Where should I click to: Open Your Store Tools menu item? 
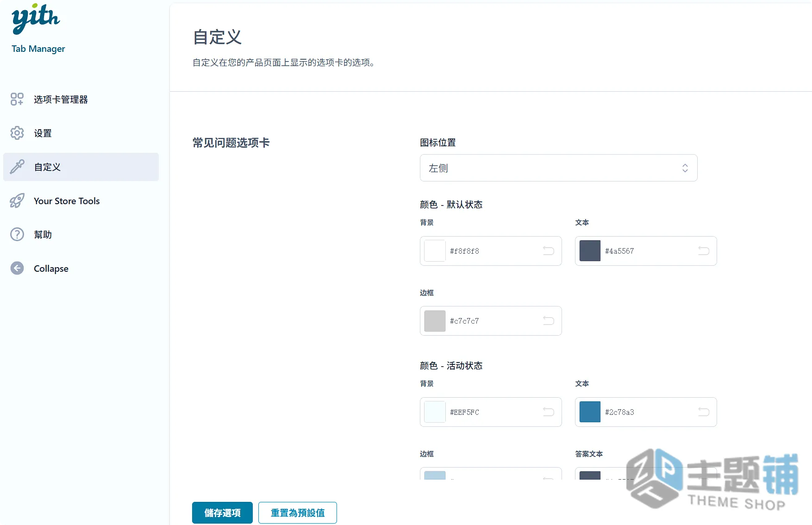pyautogui.click(x=81, y=200)
